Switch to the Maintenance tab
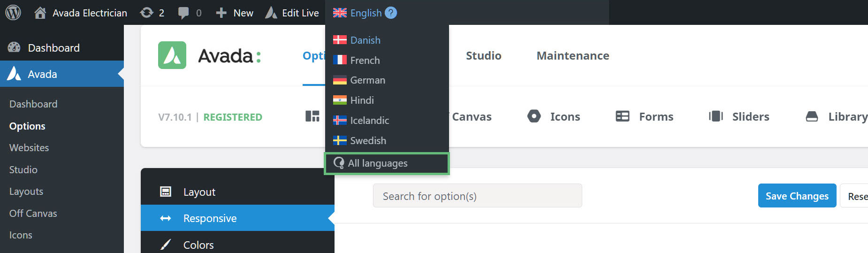This screenshot has width=868, height=253. 573,55
